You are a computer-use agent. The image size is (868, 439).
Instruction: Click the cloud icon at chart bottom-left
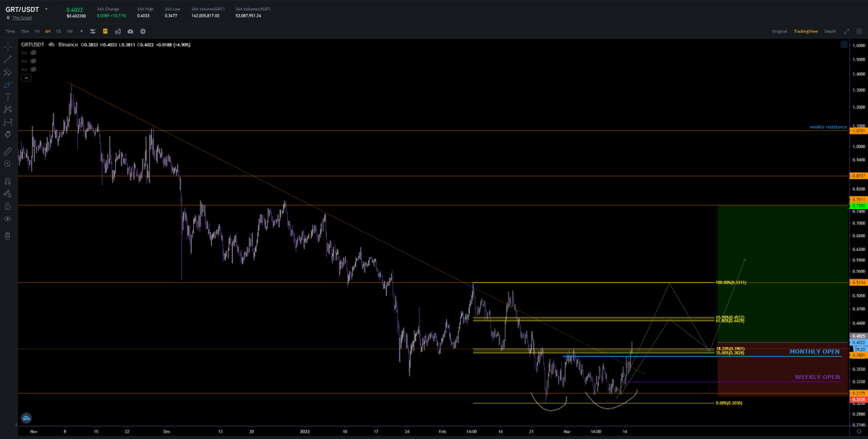27,418
